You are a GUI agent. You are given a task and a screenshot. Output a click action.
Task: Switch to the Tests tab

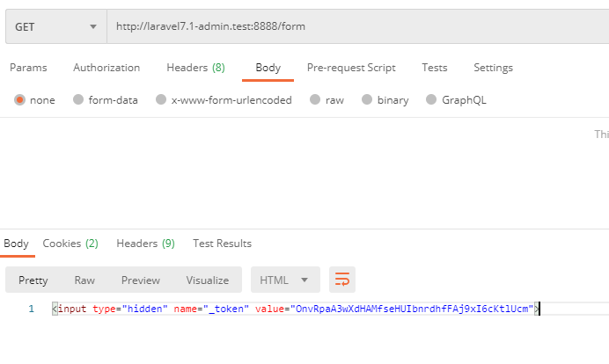click(435, 68)
